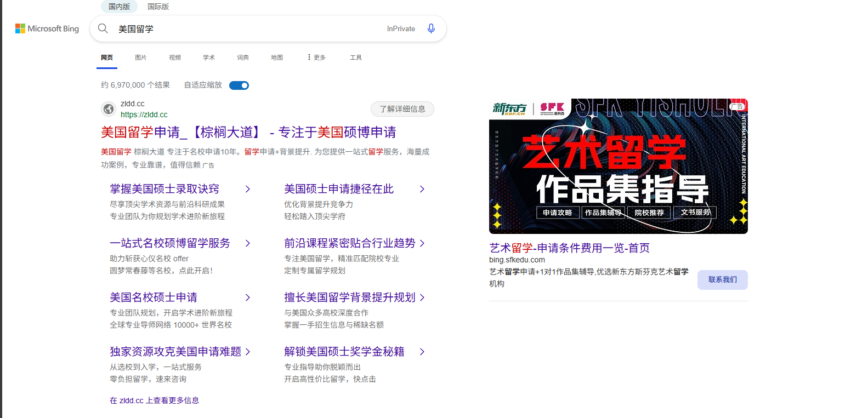Open the 词典 search tab
This screenshot has height=418, width=868.
[x=243, y=58]
